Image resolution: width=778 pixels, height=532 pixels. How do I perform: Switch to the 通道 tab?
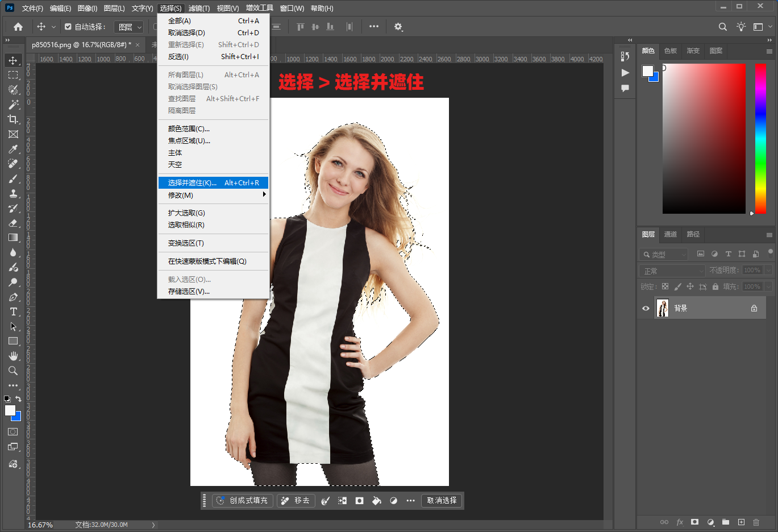(671, 234)
